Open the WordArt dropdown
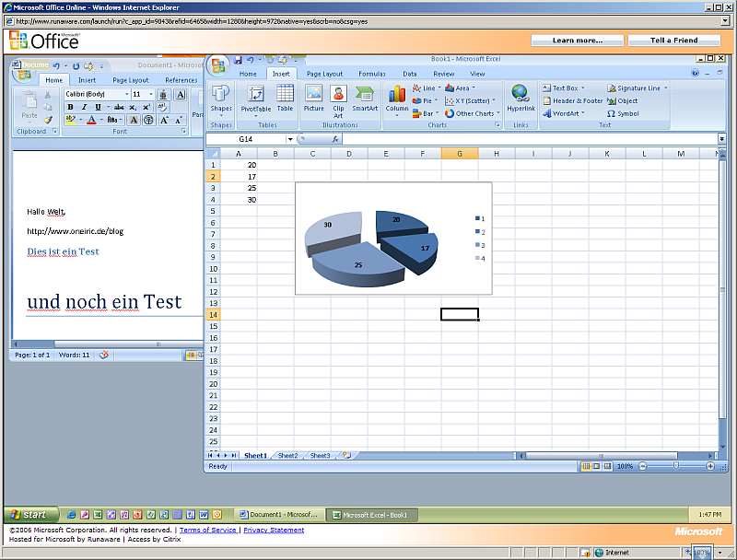The height and width of the screenshot is (560, 737). tap(564, 113)
